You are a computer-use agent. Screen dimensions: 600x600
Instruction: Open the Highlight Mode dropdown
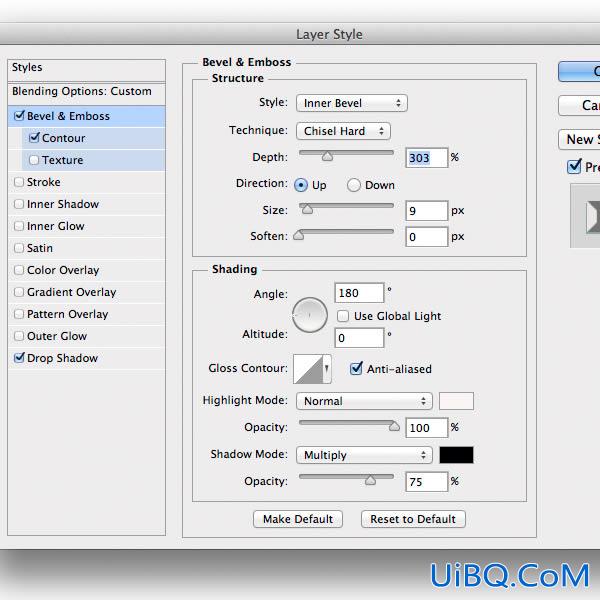[x=364, y=401]
